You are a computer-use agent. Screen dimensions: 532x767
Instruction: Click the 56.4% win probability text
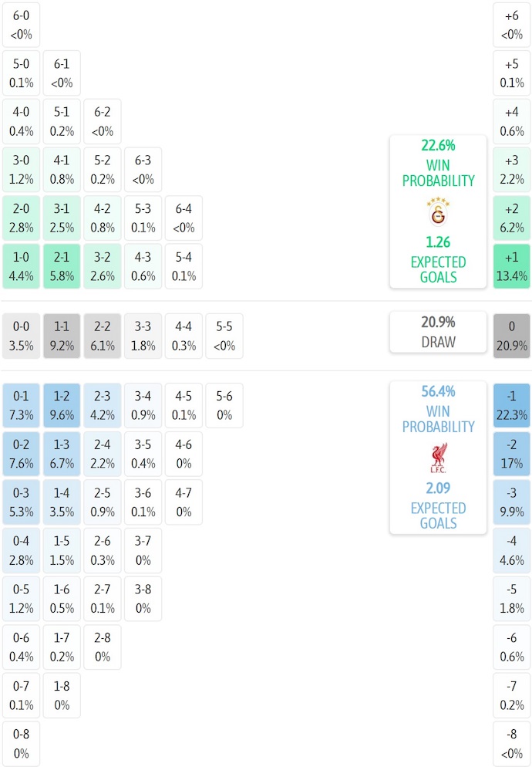[438, 391]
